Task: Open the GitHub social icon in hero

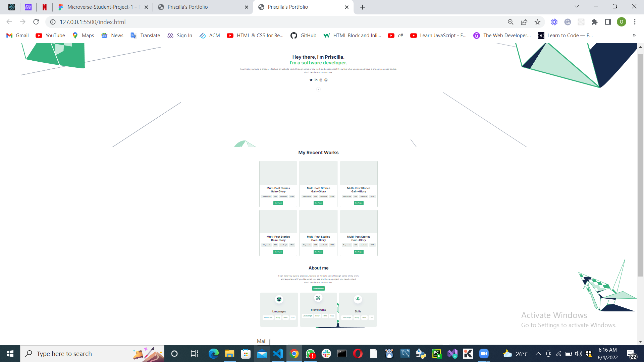Action: [326, 80]
